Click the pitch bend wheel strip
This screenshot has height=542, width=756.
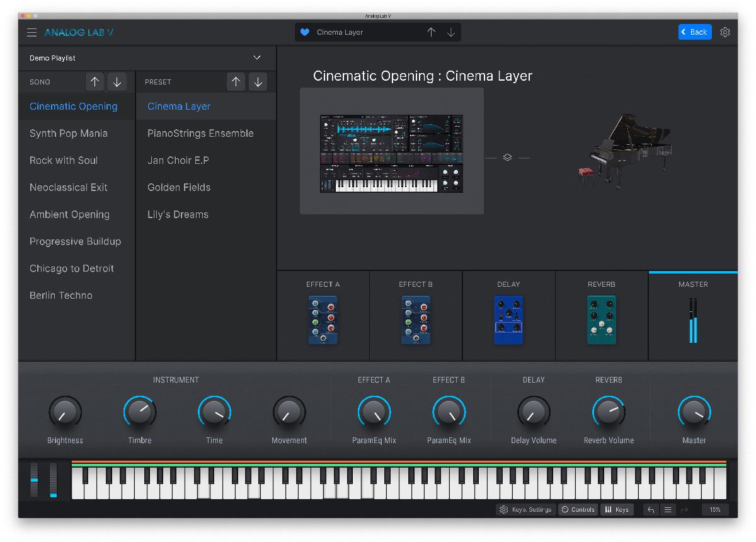coord(34,480)
